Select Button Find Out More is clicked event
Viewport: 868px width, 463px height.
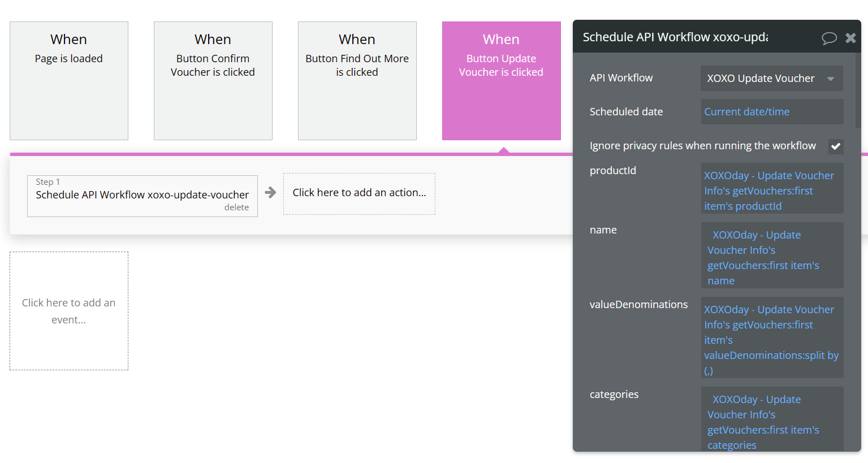357,81
